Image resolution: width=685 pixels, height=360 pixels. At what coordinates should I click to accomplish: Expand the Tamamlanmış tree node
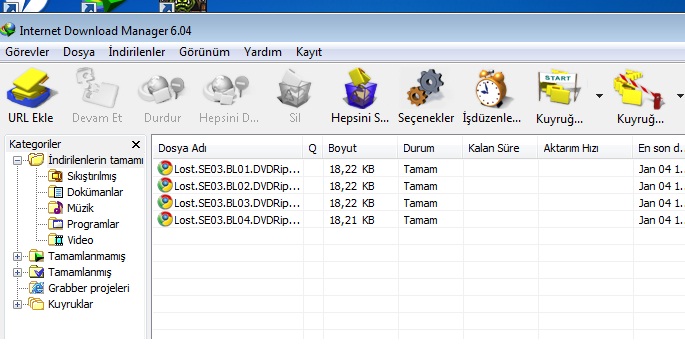click(17, 273)
